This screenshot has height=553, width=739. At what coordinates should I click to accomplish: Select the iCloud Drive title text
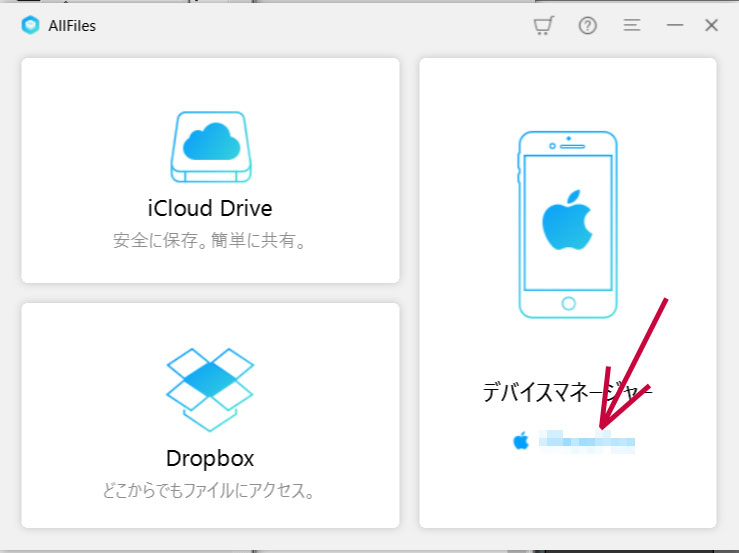pos(209,208)
